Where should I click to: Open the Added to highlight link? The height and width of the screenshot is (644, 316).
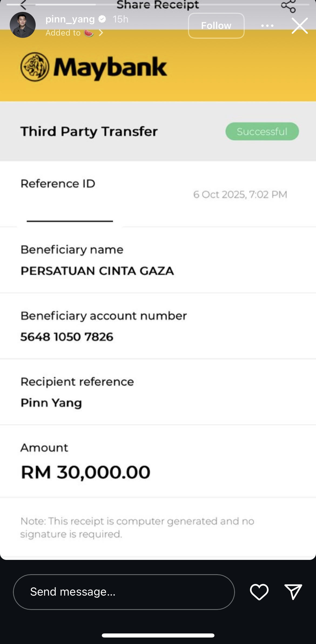tap(63, 33)
